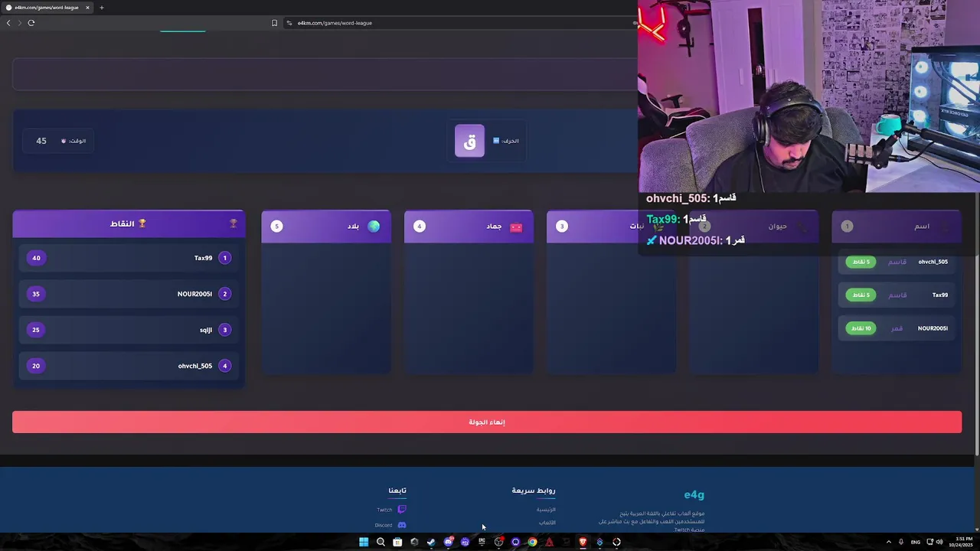Click the number 3 badge on نبات column
This screenshot has width=980, height=551.
[x=562, y=227]
